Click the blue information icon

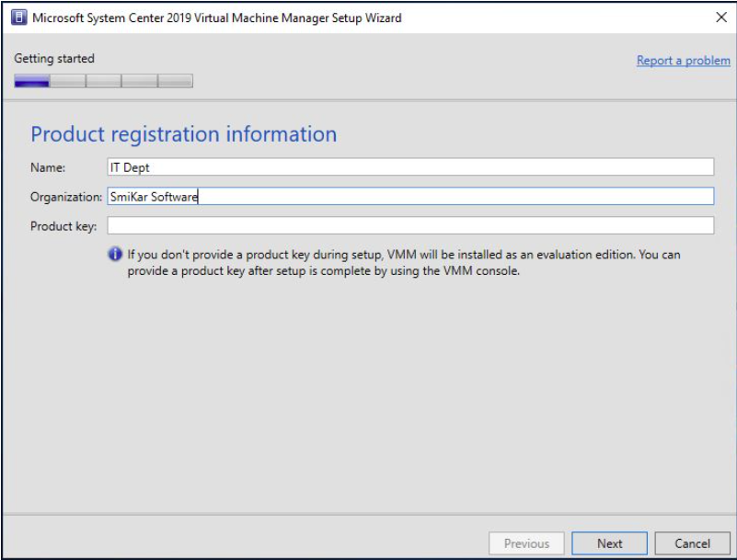pos(115,254)
